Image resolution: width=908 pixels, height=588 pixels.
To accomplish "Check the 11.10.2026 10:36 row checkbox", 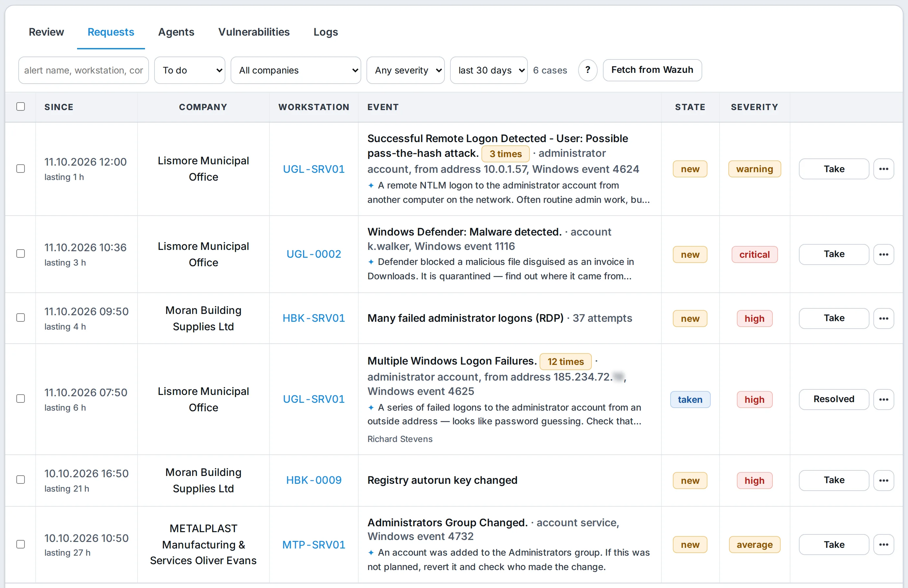I will coord(21,254).
